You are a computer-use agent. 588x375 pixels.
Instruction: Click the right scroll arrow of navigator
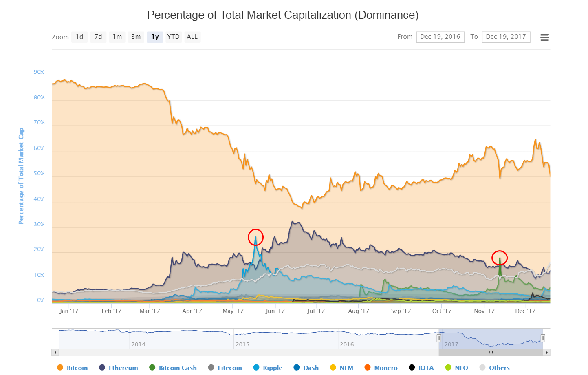pos(547,352)
